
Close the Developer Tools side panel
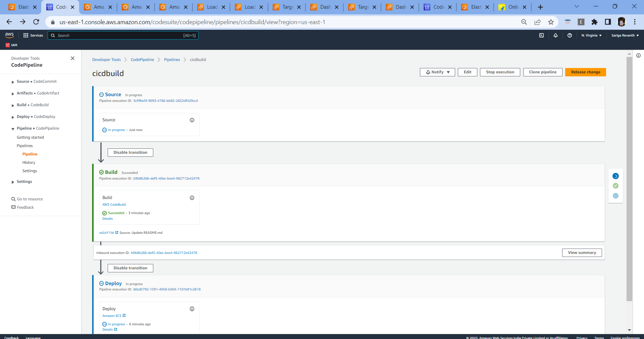[72, 58]
